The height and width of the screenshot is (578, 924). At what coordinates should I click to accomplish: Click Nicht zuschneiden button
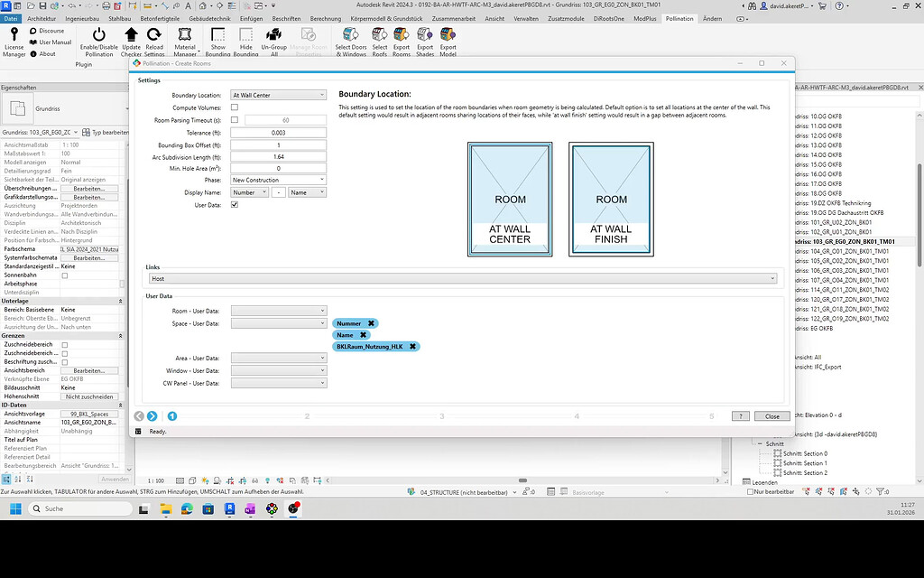pos(89,397)
